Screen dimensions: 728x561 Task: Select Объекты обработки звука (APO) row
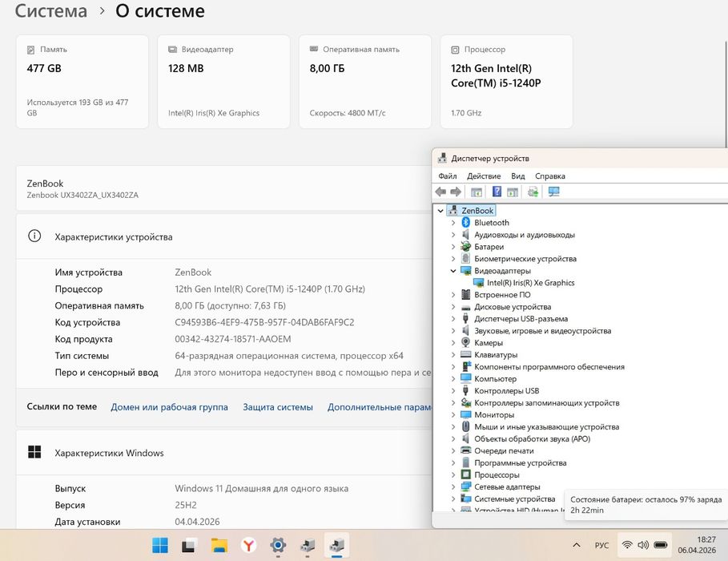532,438
